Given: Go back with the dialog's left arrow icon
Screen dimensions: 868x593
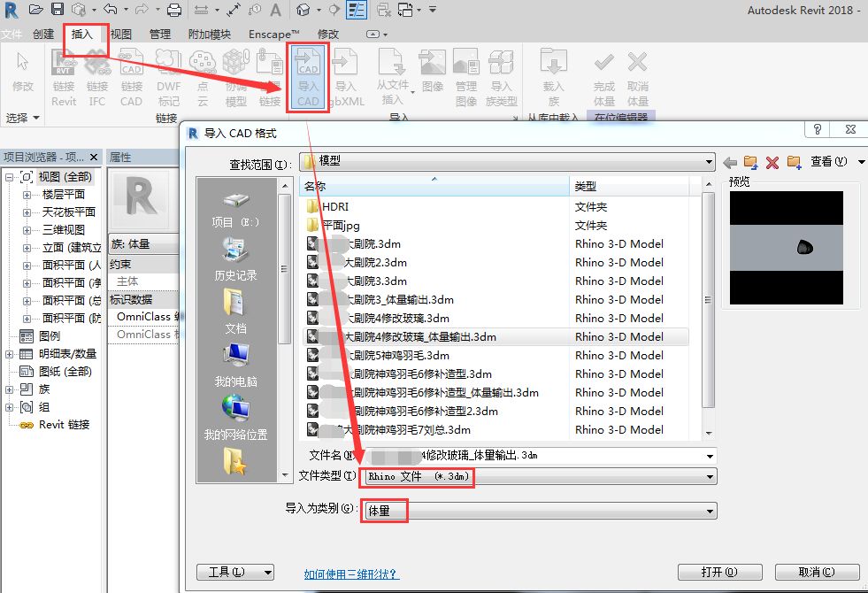Looking at the screenshot, I should pos(730,162).
